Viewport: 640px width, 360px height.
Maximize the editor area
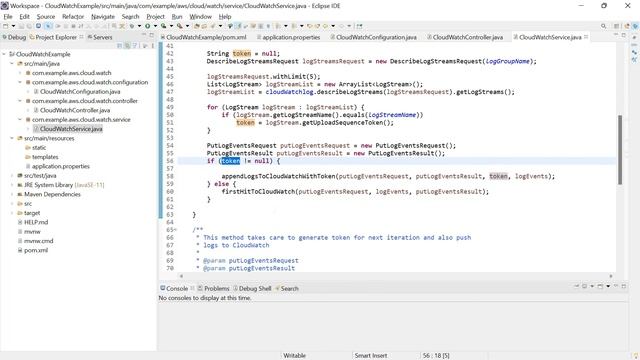click(624, 35)
